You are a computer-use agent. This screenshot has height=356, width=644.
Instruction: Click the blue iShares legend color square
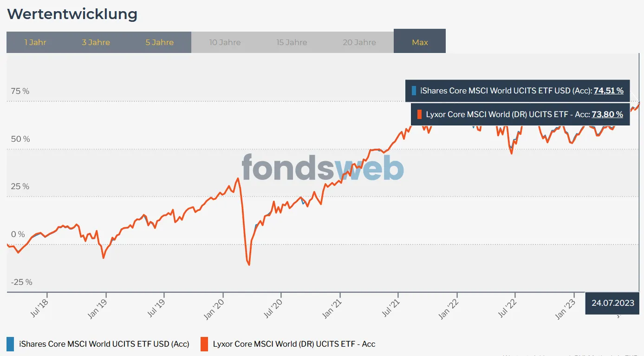10,344
